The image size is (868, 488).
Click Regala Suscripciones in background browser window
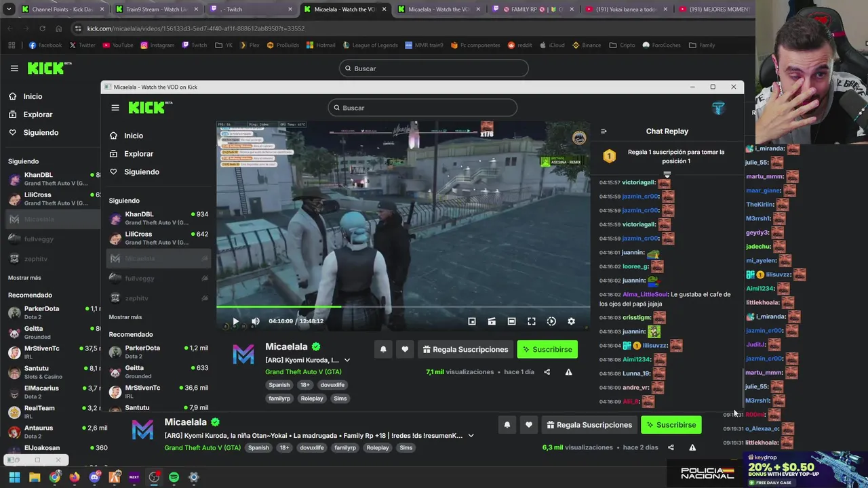(x=589, y=425)
